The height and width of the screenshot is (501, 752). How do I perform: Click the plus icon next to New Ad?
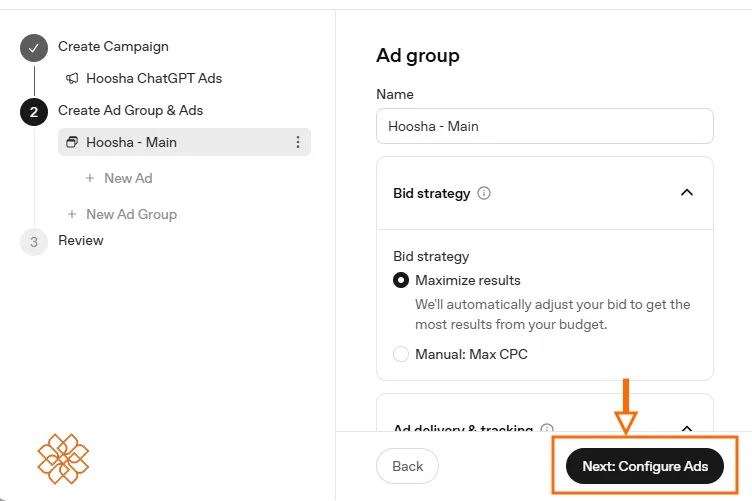[x=90, y=178]
